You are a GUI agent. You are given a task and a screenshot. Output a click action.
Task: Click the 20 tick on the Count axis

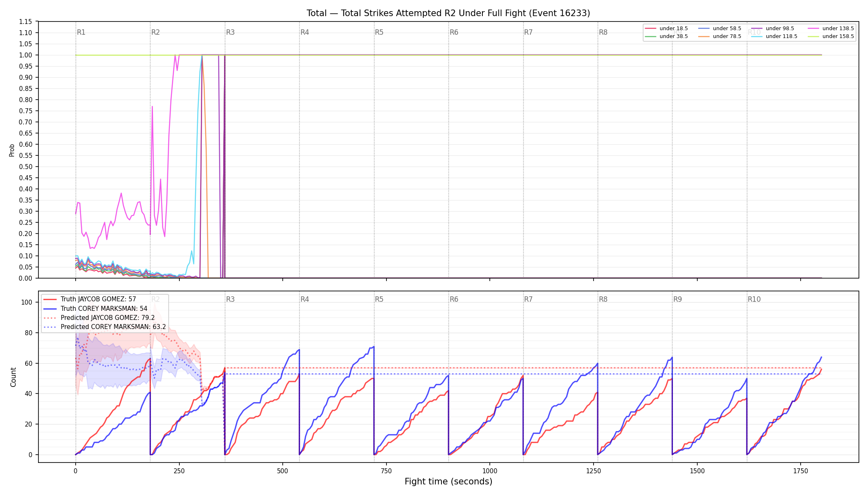29,424
